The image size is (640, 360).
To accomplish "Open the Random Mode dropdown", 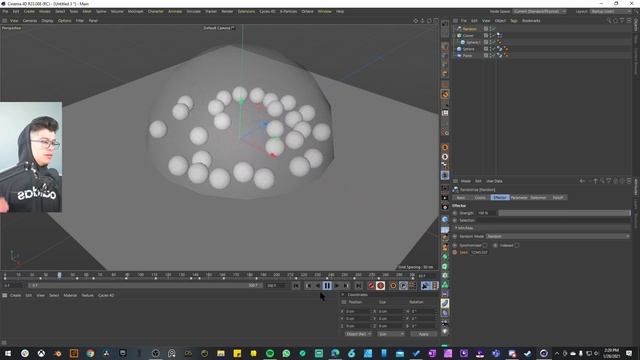I will pyautogui.click(x=558, y=236).
